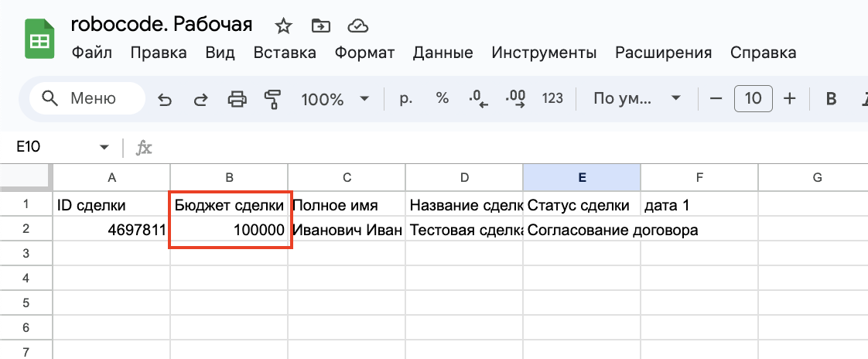Select cell with ID сделки

coord(112,204)
